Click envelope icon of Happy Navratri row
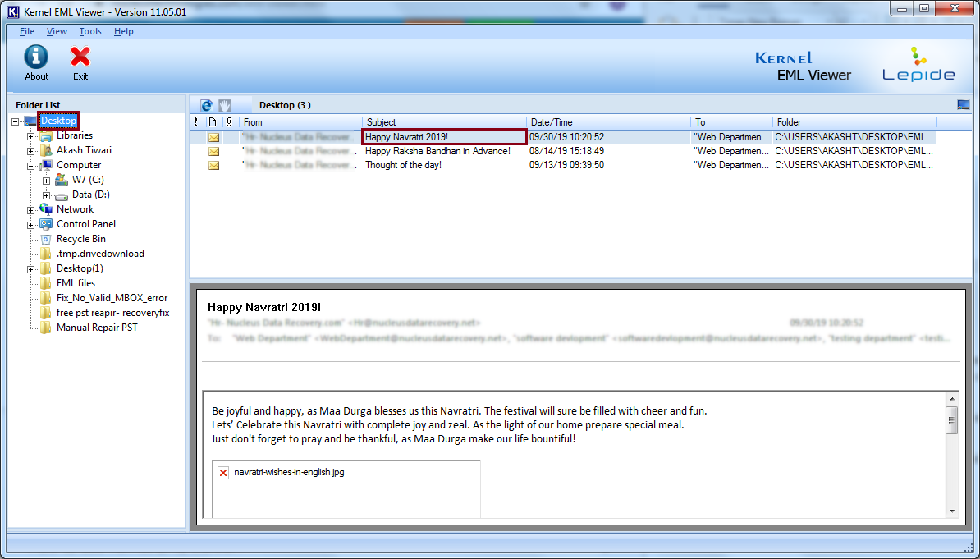Screen dimensions: 980x559 click(213, 137)
